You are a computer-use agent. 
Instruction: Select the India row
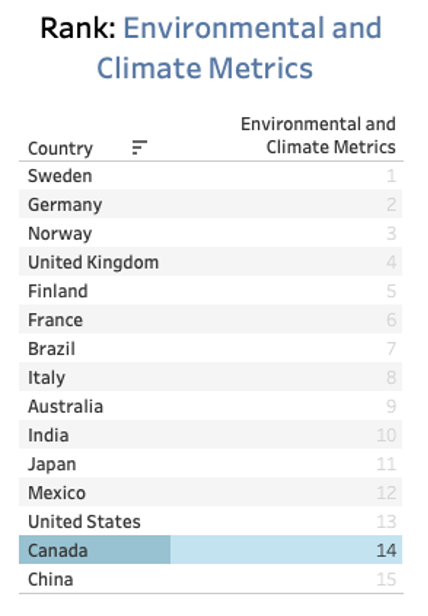211,435
